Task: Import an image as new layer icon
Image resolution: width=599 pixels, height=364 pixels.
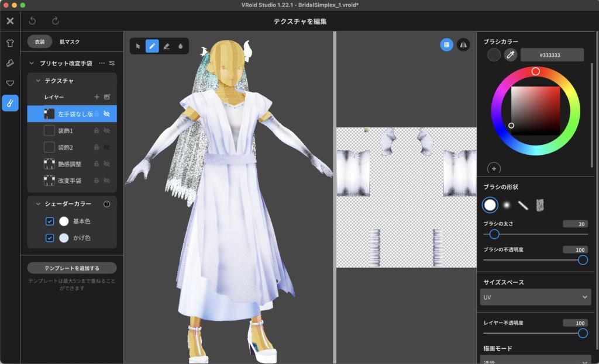Action: (x=107, y=97)
